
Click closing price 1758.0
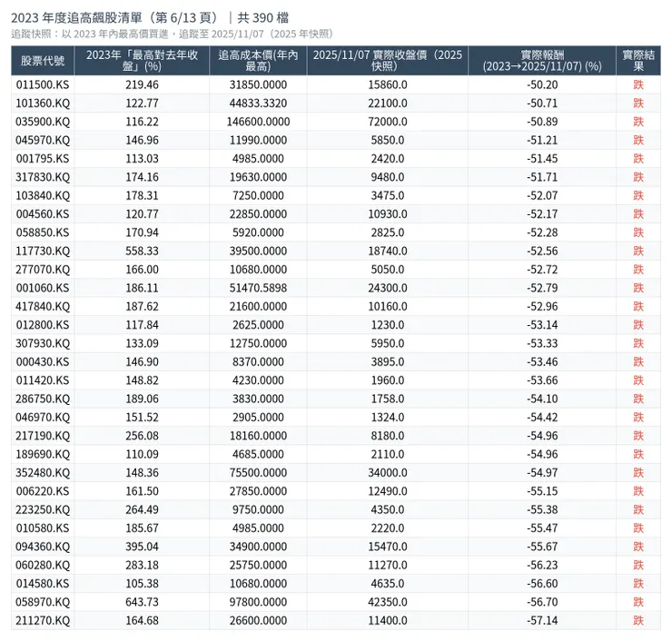click(388, 399)
